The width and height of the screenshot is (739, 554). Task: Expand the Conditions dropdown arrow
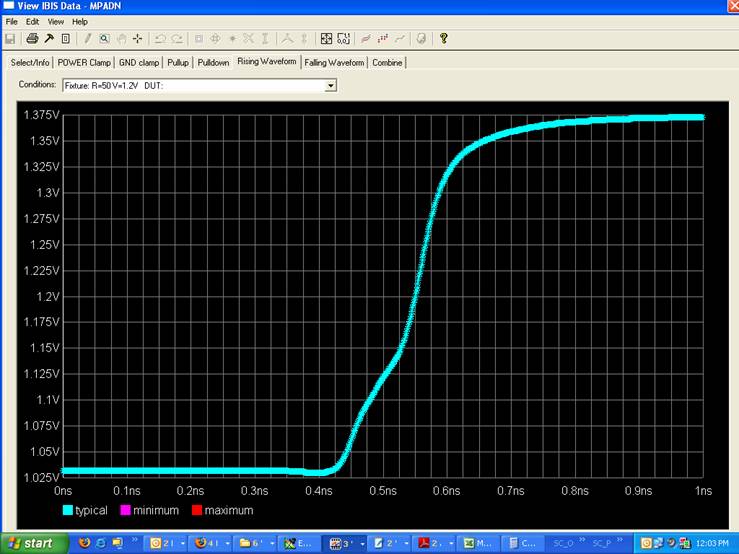(331, 86)
